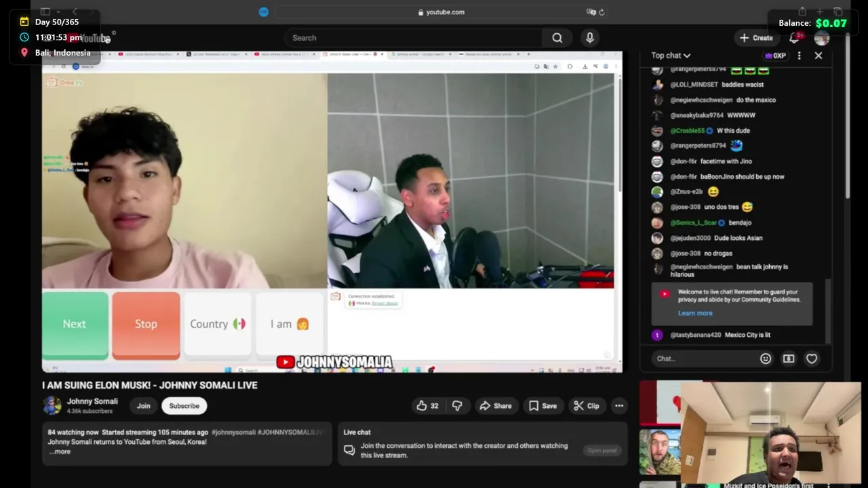
Task: Send a heart reaction in chat
Action: tap(812, 359)
